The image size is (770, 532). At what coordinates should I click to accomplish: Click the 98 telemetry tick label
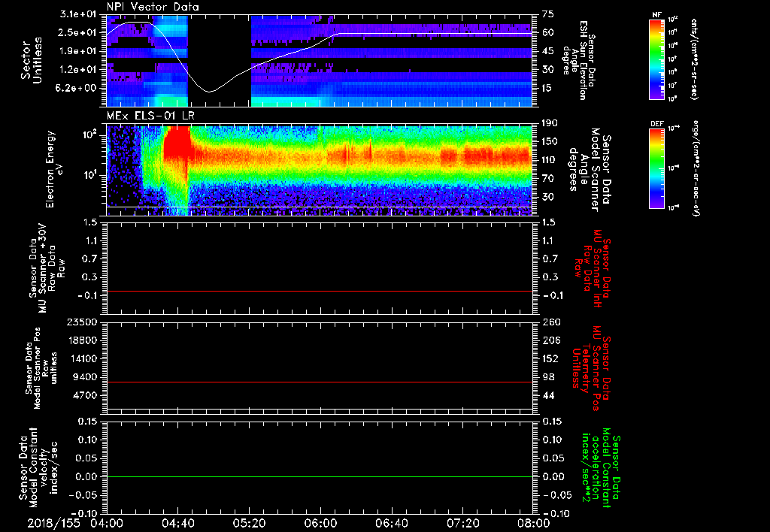(x=548, y=377)
